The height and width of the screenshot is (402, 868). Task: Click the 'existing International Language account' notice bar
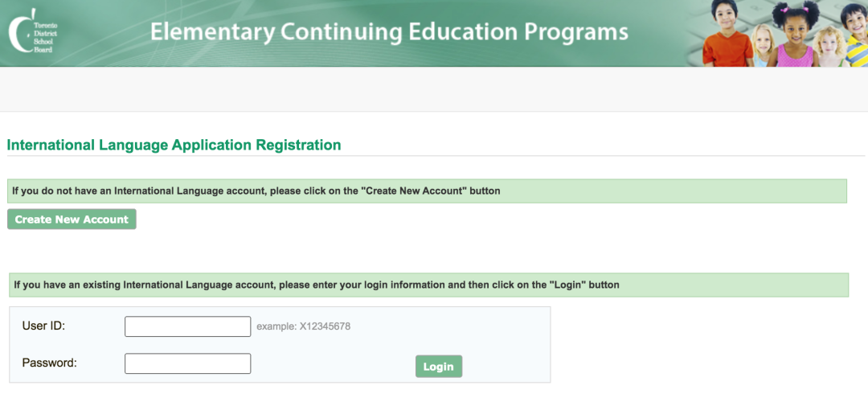(428, 285)
